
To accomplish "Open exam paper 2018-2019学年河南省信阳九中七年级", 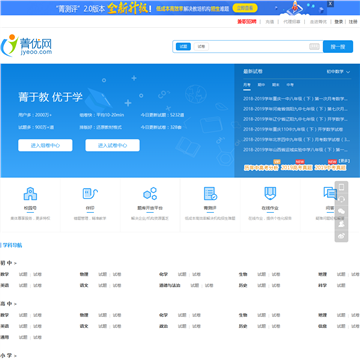I will 295,109.
